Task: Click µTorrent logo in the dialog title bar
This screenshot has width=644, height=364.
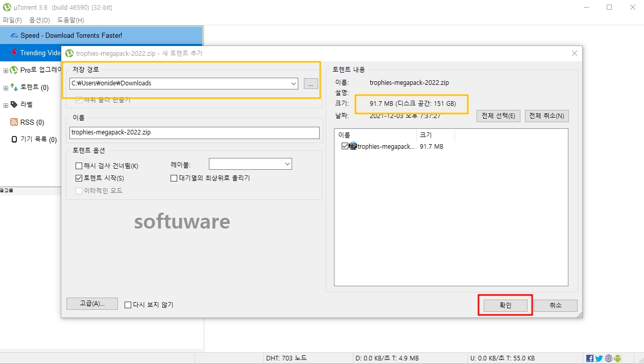Action: [69, 53]
